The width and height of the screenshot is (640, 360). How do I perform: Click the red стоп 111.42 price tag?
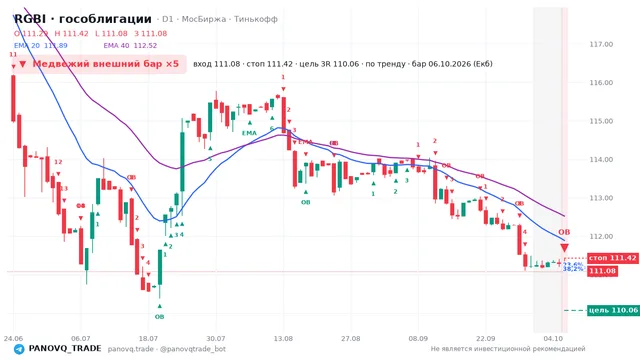(612, 258)
